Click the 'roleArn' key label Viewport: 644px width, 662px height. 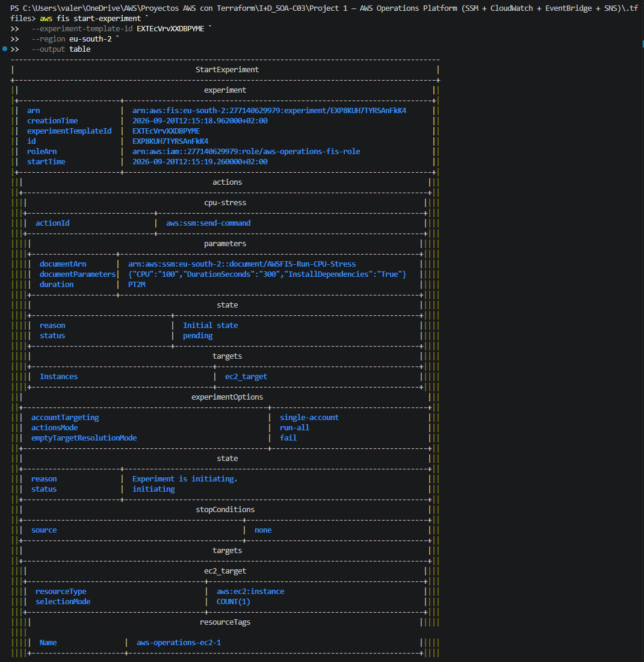click(x=42, y=151)
